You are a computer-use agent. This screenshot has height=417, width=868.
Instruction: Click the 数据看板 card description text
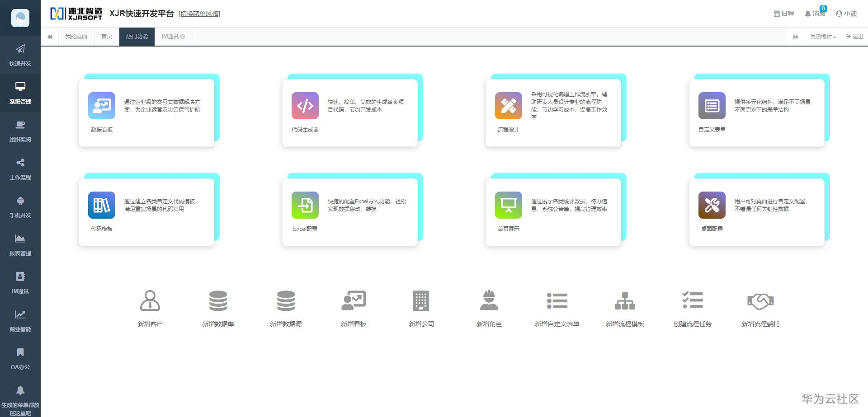162,106
